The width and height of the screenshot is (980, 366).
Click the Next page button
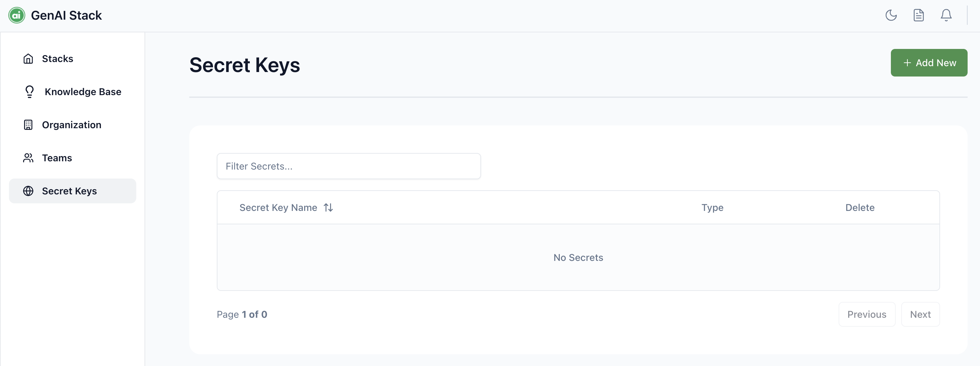tap(920, 314)
